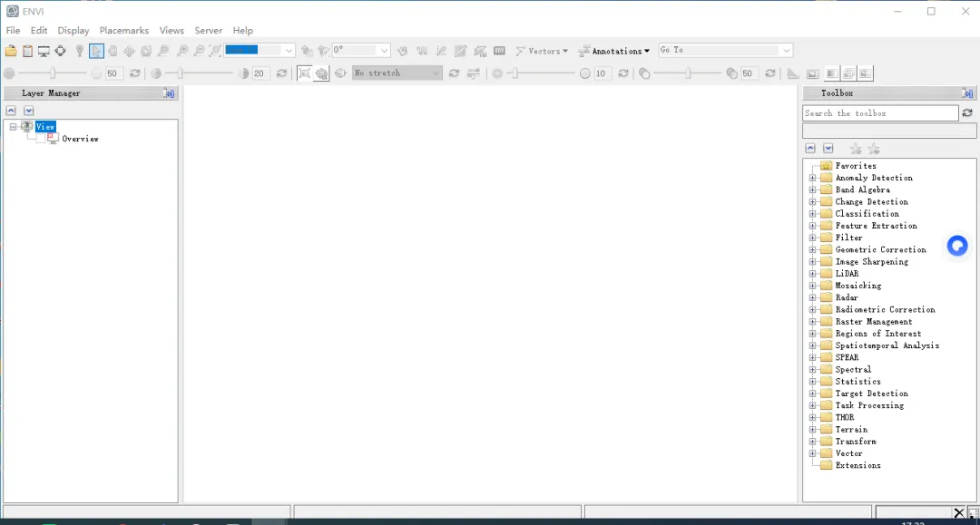The image size is (980, 525).
Task: Open the Views menu
Action: pos(171,30)
